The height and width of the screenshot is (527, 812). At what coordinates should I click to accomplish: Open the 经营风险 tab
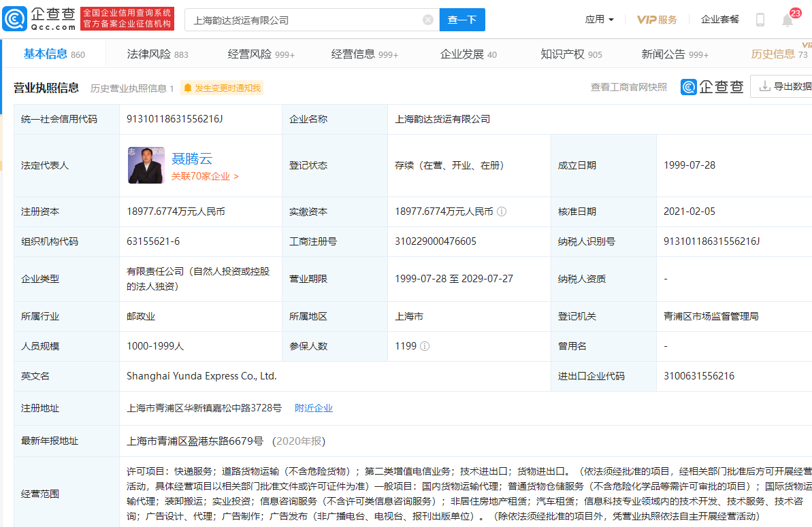[x=261, y=54]
